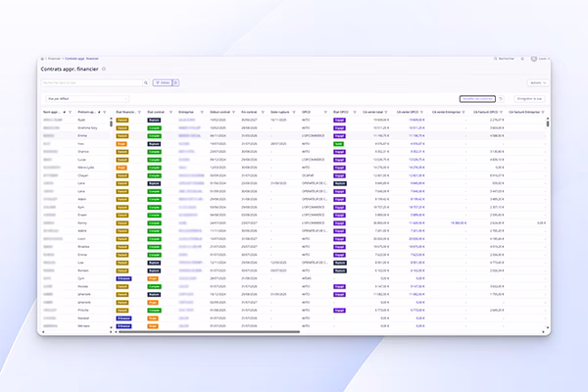
Task: Click the list search magnifier icon
Action: coord(146,83)
